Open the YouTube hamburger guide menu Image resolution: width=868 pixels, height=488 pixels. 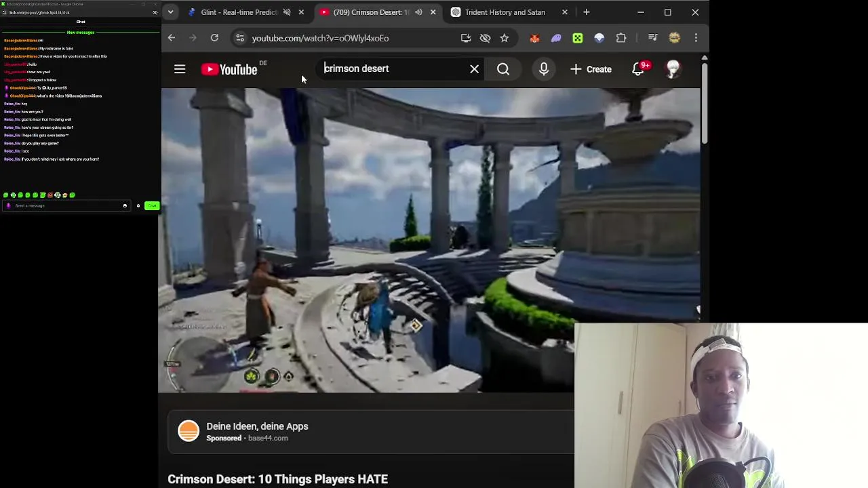coord(180,69)
